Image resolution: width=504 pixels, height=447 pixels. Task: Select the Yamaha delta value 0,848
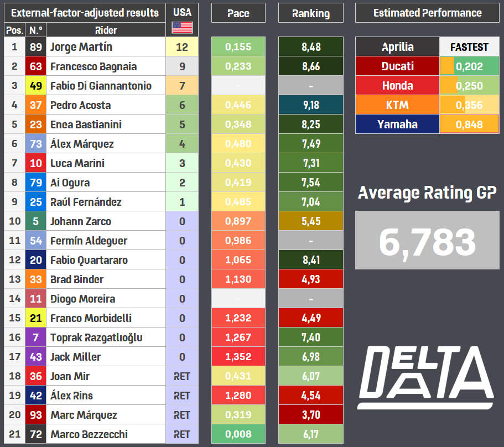click(469, 124)
